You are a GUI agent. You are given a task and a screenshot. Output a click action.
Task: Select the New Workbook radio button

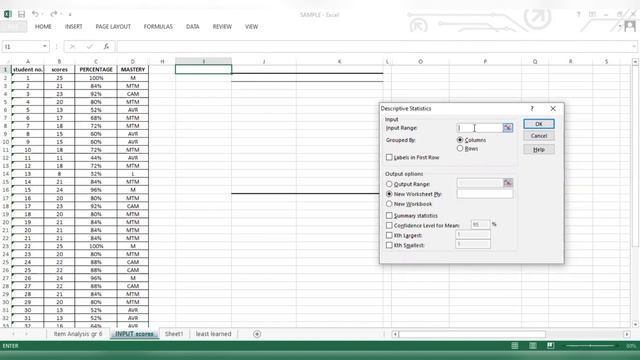point(389,204)
